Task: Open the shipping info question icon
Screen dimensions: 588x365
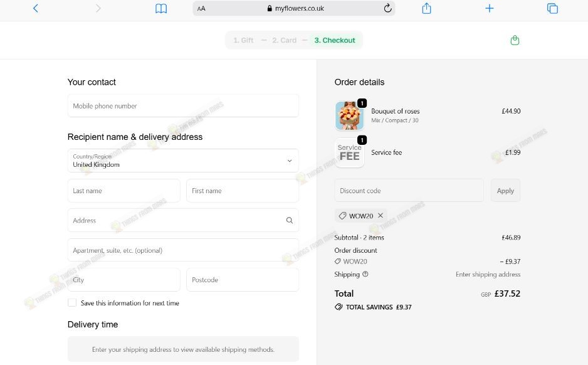Action: pos(365,274)
